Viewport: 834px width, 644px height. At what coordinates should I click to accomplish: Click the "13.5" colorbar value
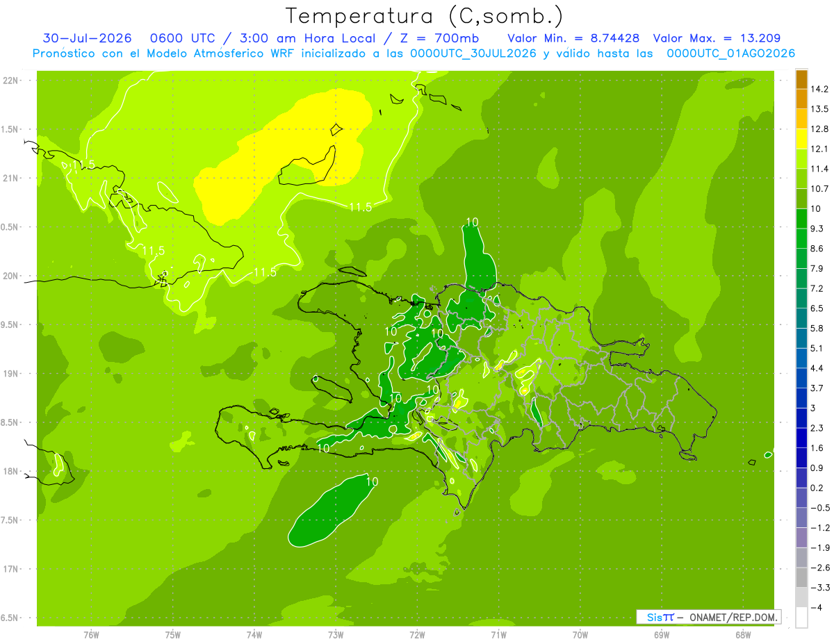819,109
